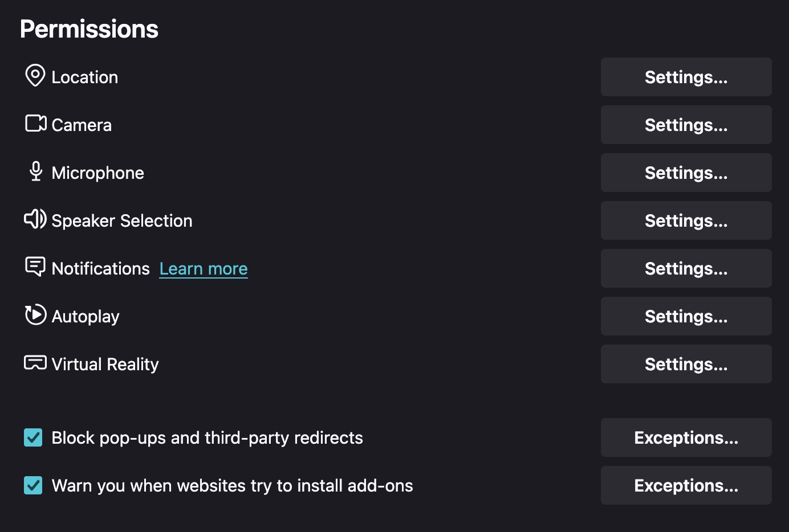
Task: Toggle the add-on install warning checkbox
Action: click(x=33, y=485)
